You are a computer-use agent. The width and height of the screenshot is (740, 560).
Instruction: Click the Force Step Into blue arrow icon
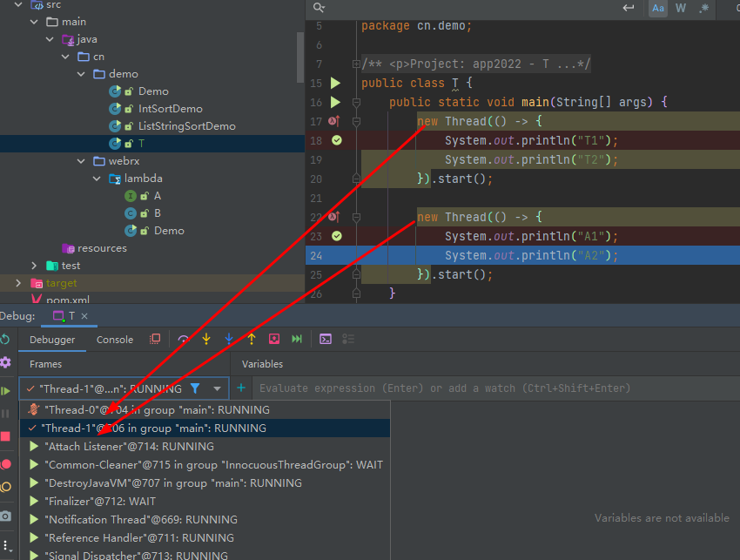pyautogui.click(x=229, y=339)
